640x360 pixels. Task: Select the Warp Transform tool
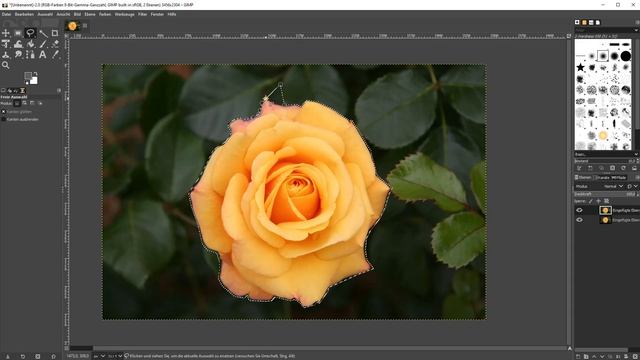click(x=18, y=44)
